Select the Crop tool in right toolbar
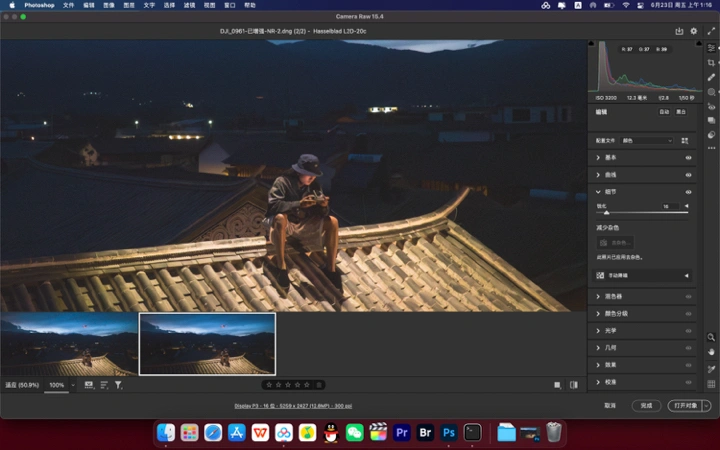Screen dimensions: 720x450 [x=711, y=62]
